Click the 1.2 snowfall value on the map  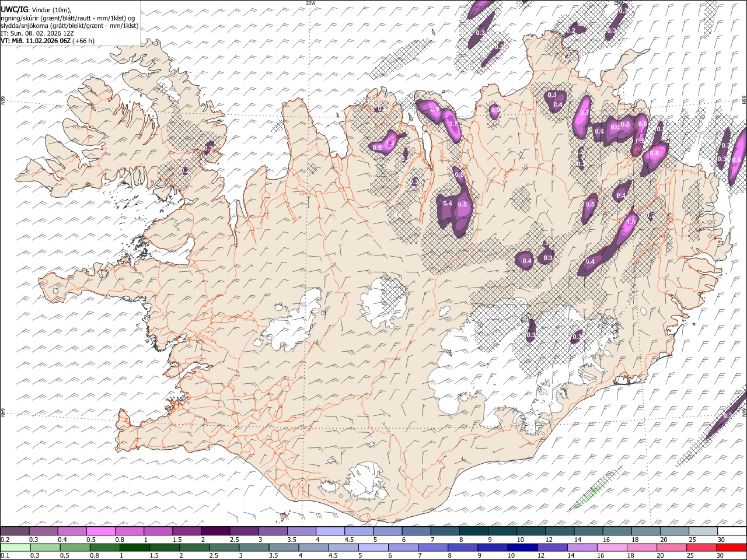click(x=391, y=143)
